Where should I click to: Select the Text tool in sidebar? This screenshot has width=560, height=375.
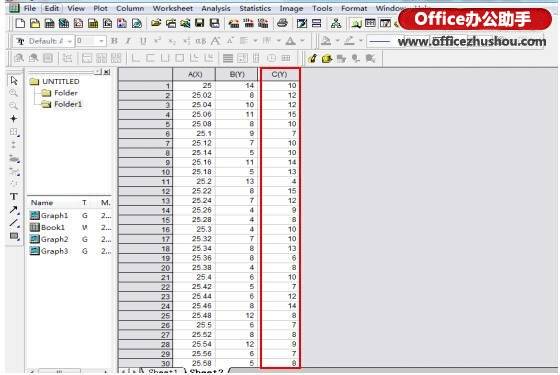point(14,196)
